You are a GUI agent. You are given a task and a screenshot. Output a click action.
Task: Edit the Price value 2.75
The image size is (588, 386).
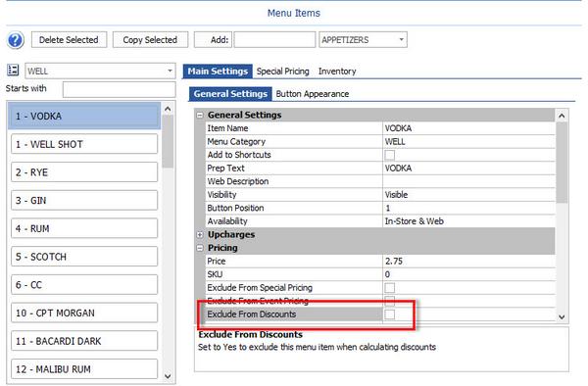pos(468,262)
